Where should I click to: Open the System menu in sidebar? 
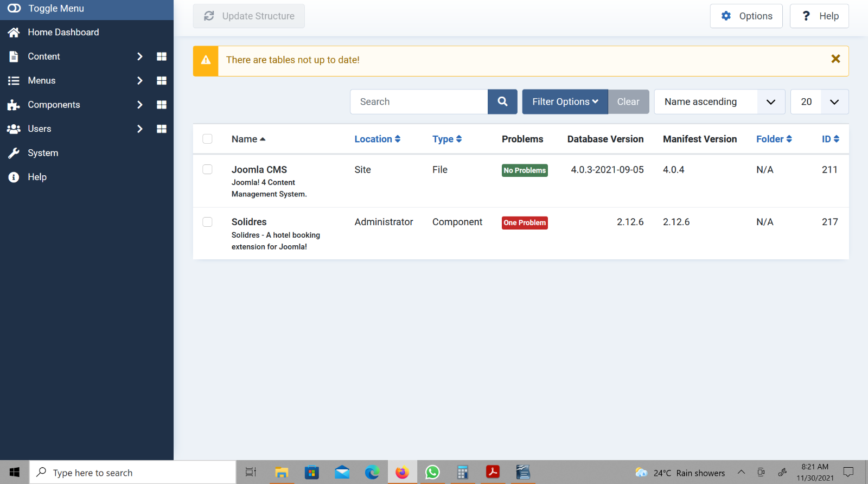[x=43, y=153]
